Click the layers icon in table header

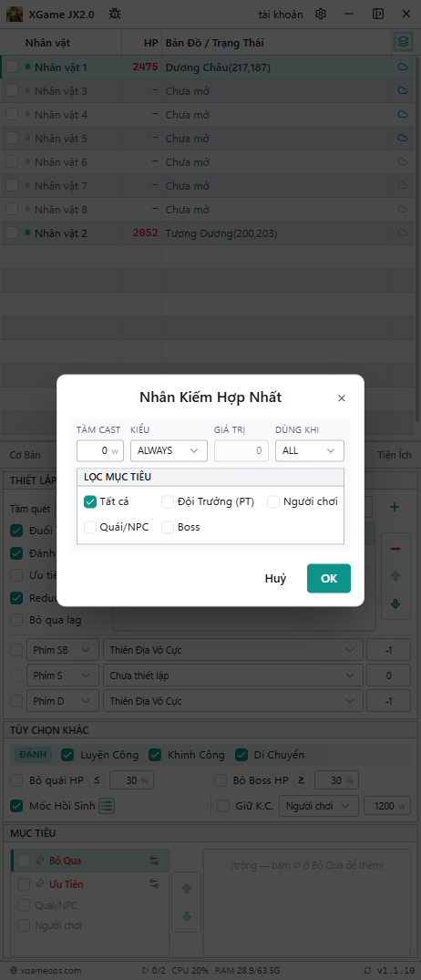403,42
